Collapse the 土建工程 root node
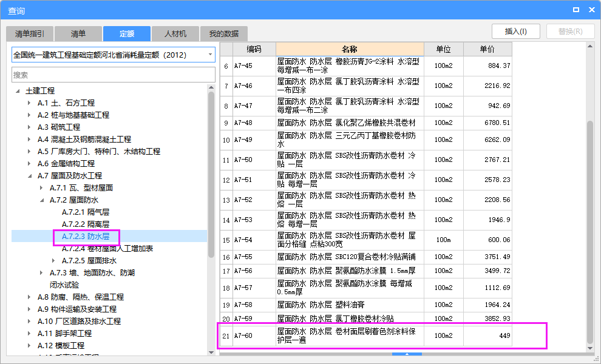 [18, 91]
